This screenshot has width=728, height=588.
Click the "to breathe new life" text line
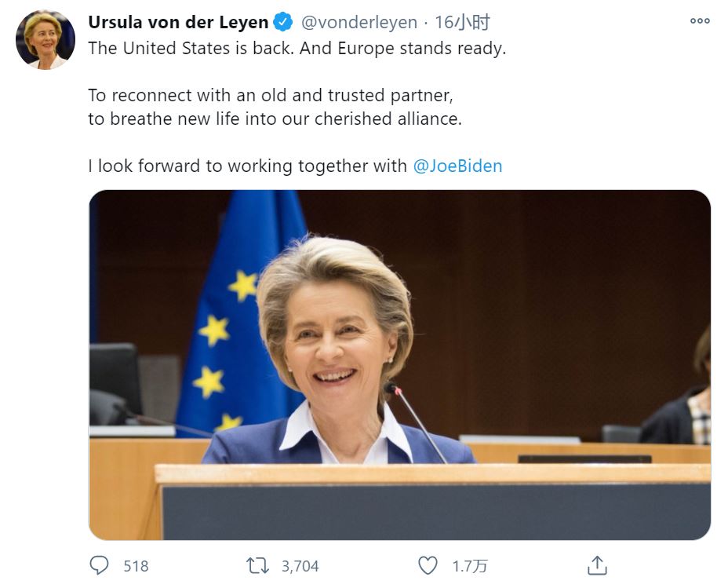pos(275,119)
